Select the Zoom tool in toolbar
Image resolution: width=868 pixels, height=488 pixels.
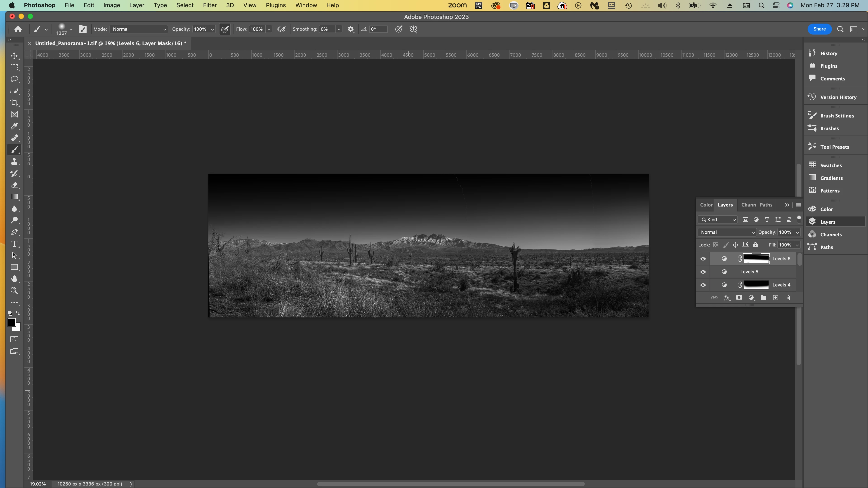pos(14,291)
